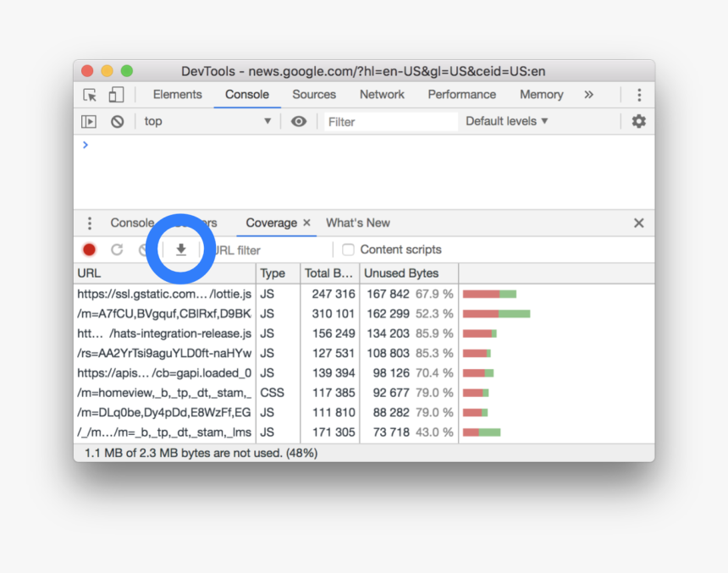This screenshot has height=573, width=728.
Task: Click unused bytes 98 126 70.4 %
Action: tap(413, 373)
